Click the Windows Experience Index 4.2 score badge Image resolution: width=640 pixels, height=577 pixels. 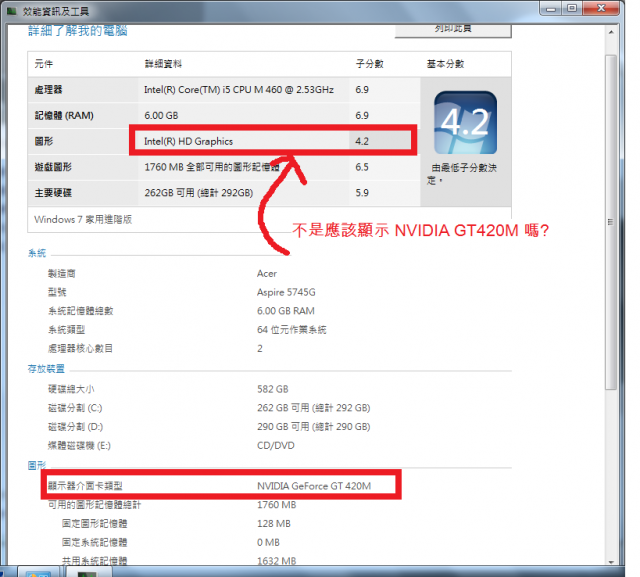pyautogui.click(x=465, y=122)
